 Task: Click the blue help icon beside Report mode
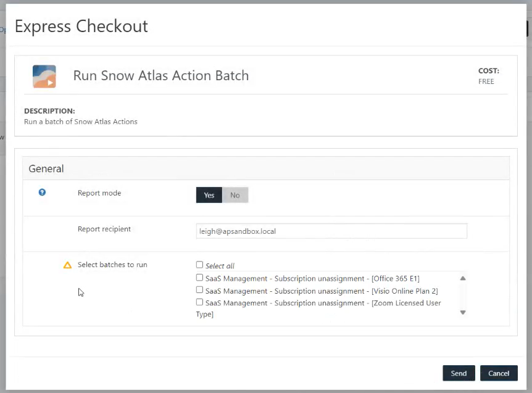pos(42,192)
